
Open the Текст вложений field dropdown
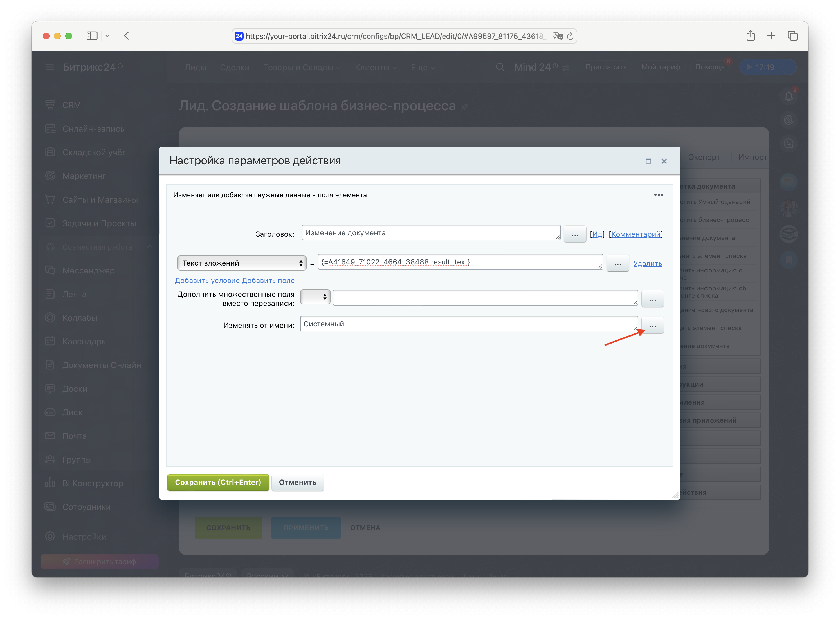(242, 263)
